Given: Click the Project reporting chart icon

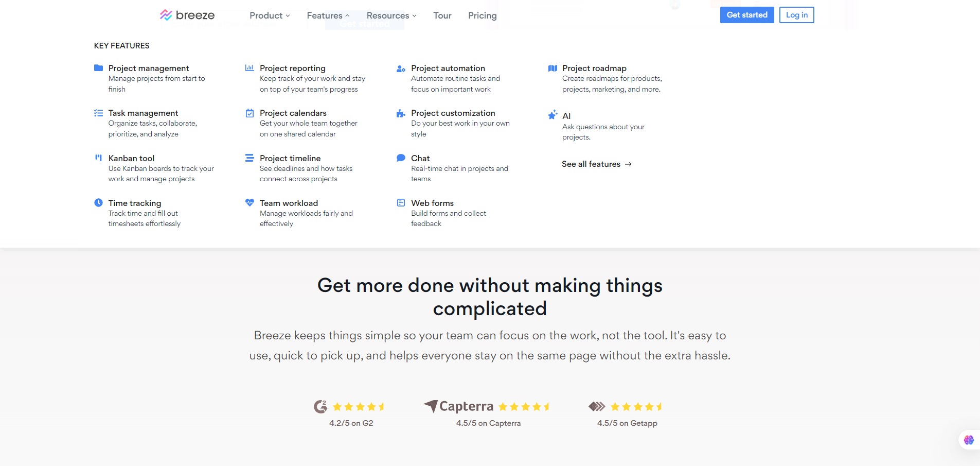Looking at the screenshot, I should point(250,68).
